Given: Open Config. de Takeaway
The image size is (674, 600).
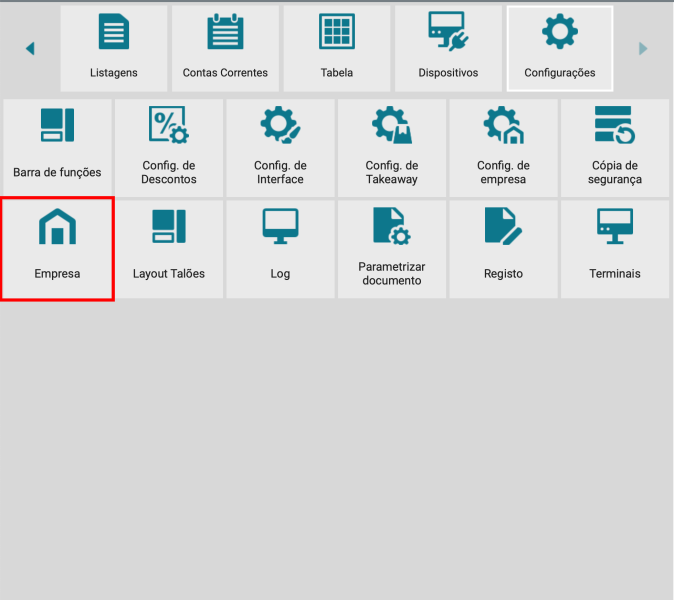Looking at the screenshot, I should click(391, 148).
